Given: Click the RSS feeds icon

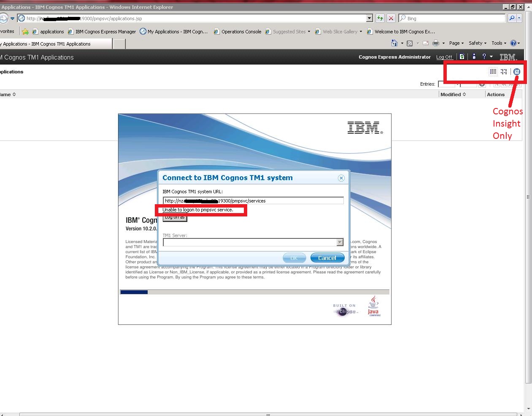Looking at the screenshot, I should coord(410,43).
